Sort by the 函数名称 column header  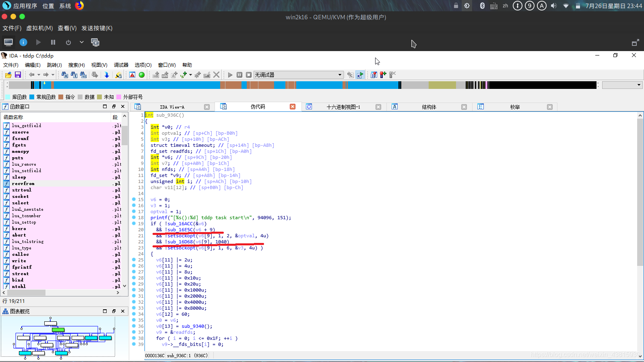click(56, 117)
